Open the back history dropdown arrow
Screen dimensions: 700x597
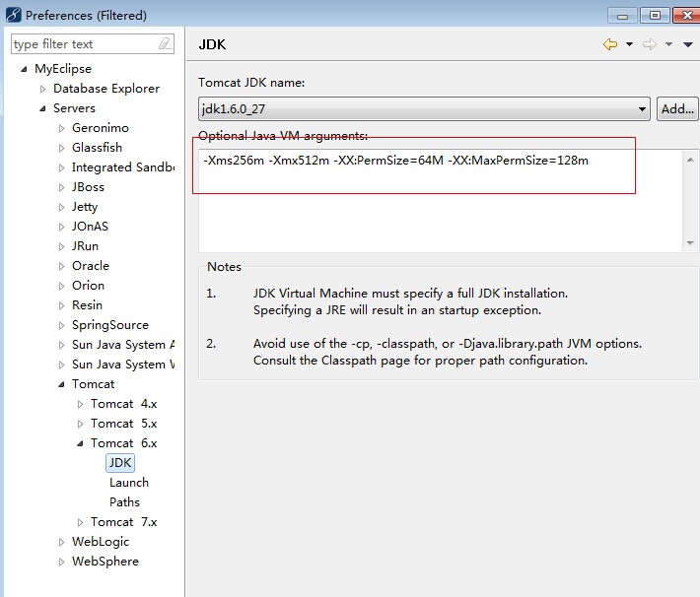pos(629,44)
